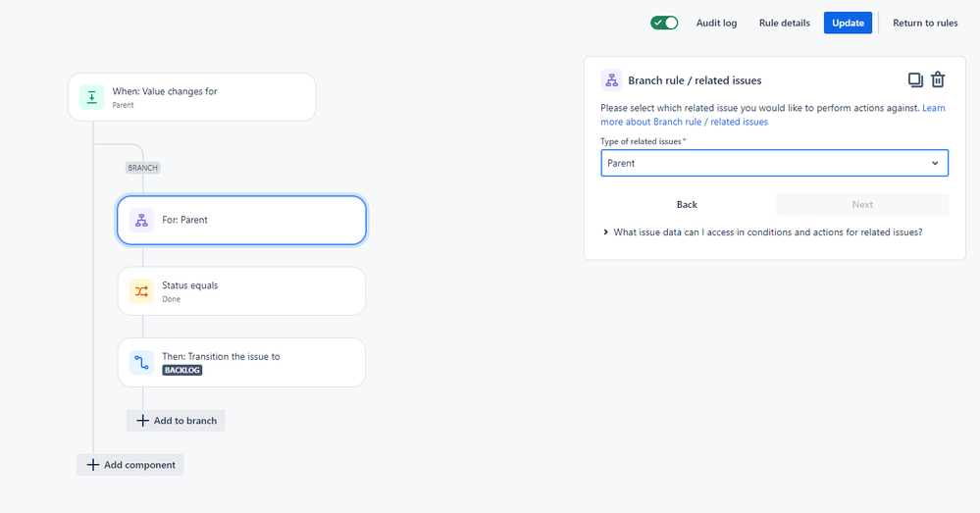Screen dimensions: 980x513
Task: Click the trigger icon on the Value changes step
Action: [92, 97]
